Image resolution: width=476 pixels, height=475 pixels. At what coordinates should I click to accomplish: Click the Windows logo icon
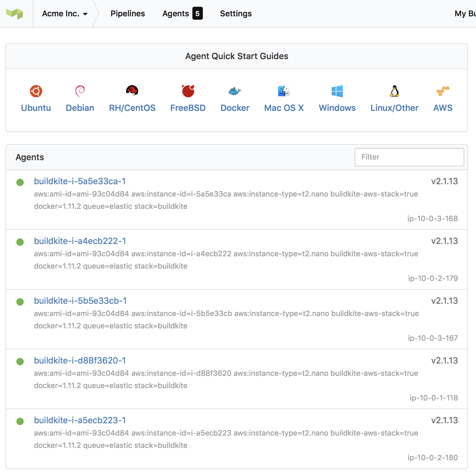coord(337,91)
